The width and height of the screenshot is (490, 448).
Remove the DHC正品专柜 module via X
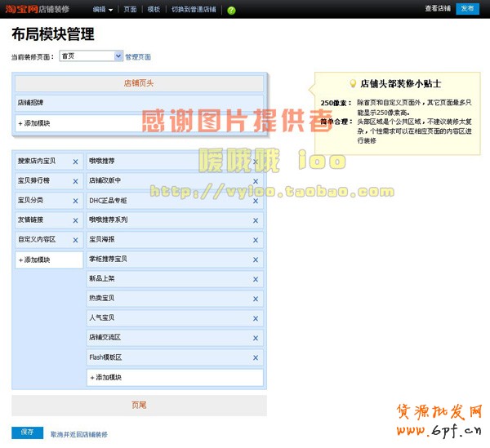[x=256, y=201]
